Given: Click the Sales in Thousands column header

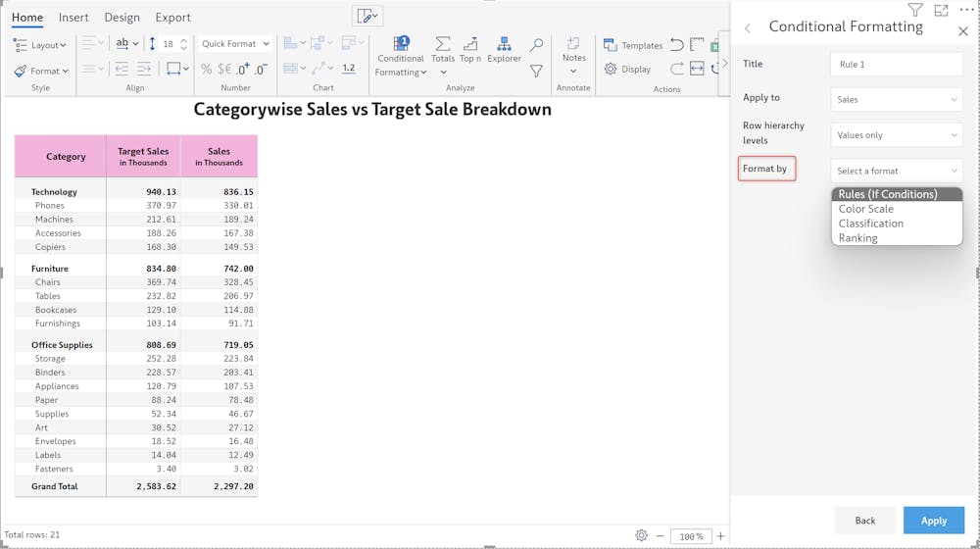Looking at the screenshot, I should pyautogui.click(x=219, y=156).
